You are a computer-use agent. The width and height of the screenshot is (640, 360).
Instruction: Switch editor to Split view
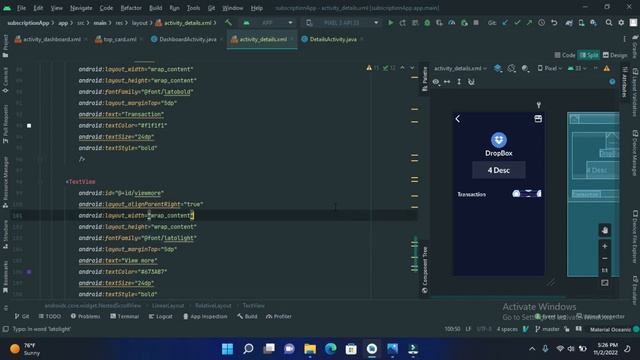tap(589, 55)
